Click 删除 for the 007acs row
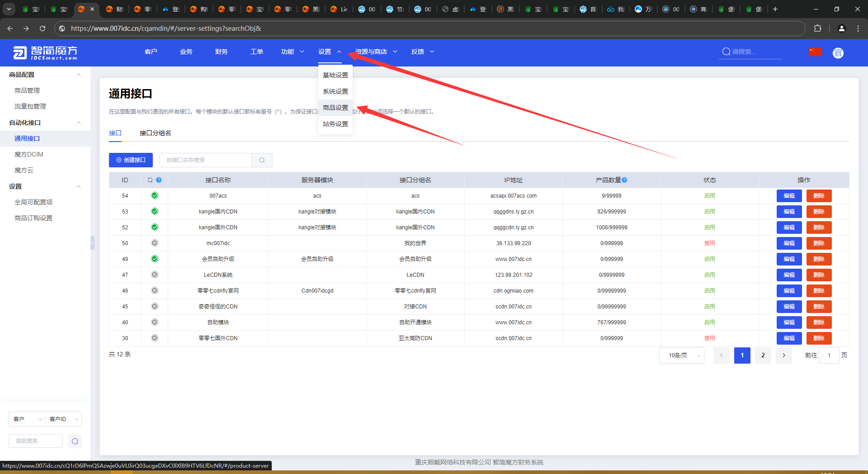 point(819,196)
